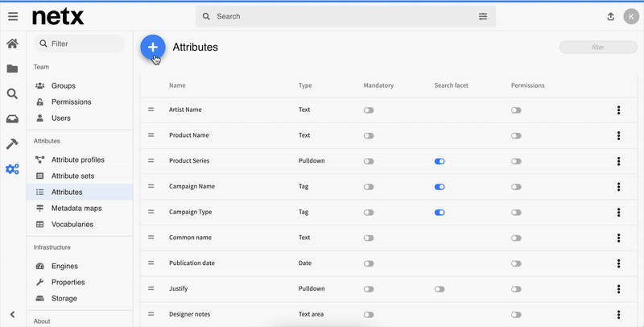Open the folders view in sidebar

coord(12,69)
